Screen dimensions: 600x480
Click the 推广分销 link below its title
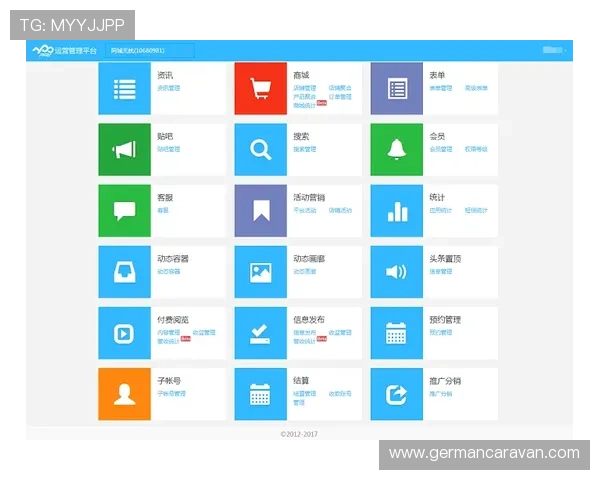[x=440, y=394]
